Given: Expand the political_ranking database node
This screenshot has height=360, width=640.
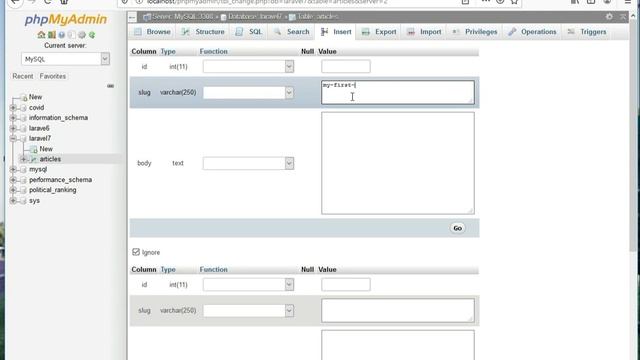Looking at the screenshot, I should (13, 190).
